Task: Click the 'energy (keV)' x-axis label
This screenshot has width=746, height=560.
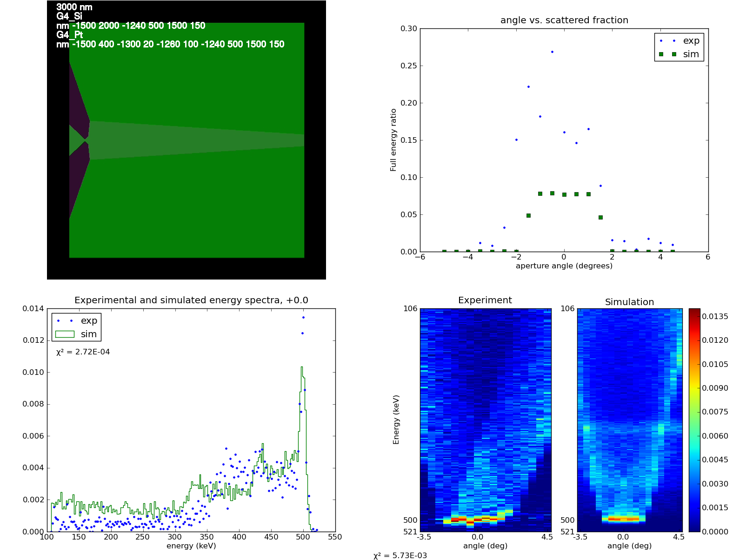Action: click(x=191, y=546)
